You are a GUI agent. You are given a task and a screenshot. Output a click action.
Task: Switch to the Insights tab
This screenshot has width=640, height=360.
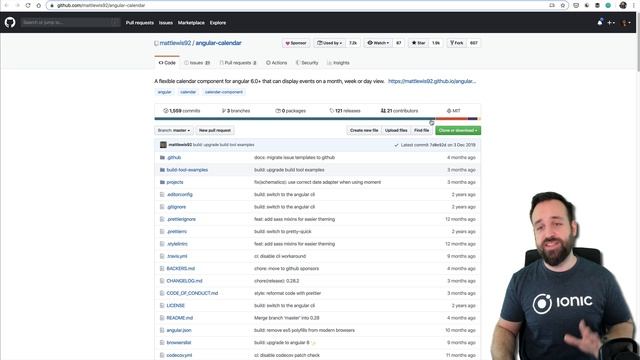click(338, 63)
